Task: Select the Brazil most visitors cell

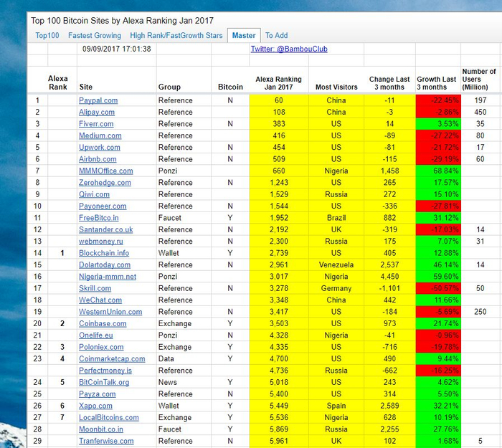Action: point(336,218)
